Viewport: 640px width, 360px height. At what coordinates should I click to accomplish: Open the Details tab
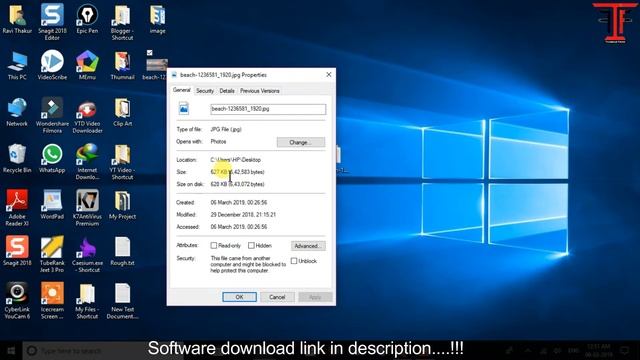227,91
